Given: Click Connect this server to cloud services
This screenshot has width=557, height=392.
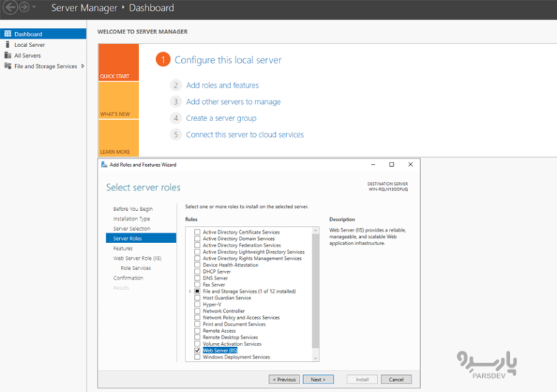Looking at the screenshot, I should (x=245, y=135).
